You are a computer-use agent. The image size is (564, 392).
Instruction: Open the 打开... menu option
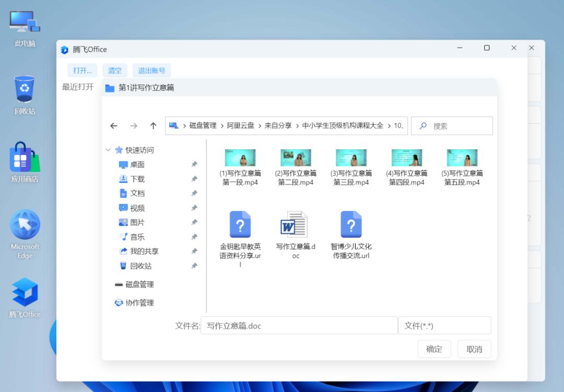(81, 70)
